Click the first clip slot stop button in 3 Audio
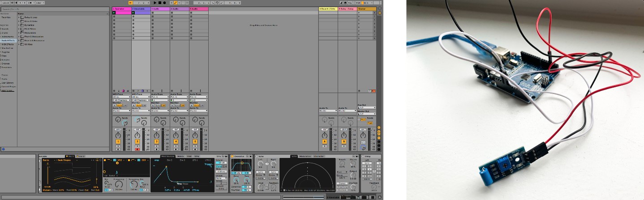This screenshot has width=644, height=200. click(x=153, y=13)
